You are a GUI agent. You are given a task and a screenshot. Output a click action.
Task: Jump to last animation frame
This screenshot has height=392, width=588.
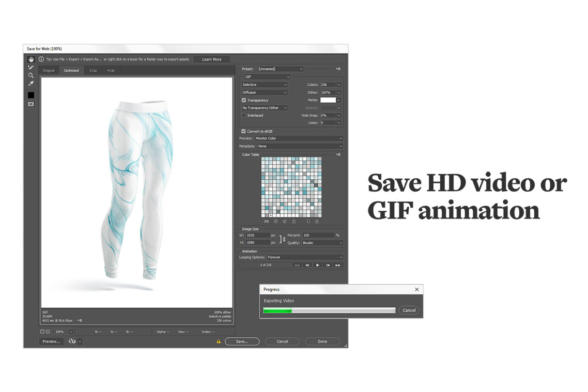pyautogui.click(x=337, y=265)
